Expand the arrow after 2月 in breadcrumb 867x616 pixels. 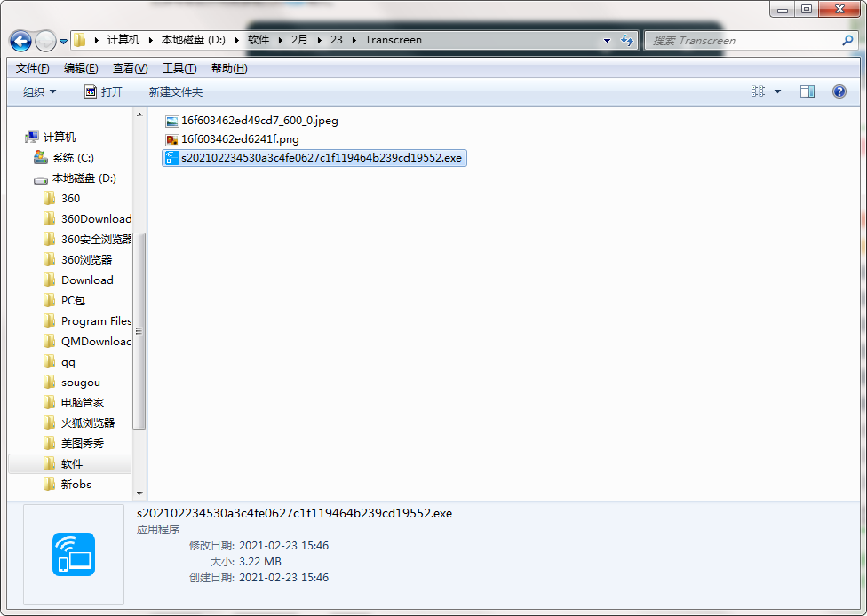click(319, 40)
